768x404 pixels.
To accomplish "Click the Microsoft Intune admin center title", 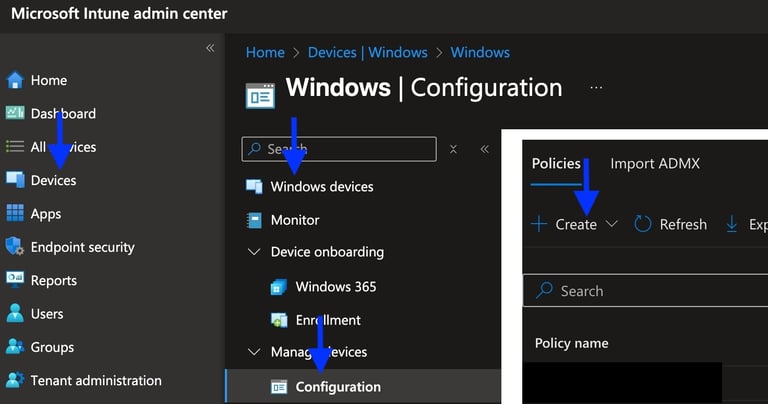I will click(x=119, y=14).
